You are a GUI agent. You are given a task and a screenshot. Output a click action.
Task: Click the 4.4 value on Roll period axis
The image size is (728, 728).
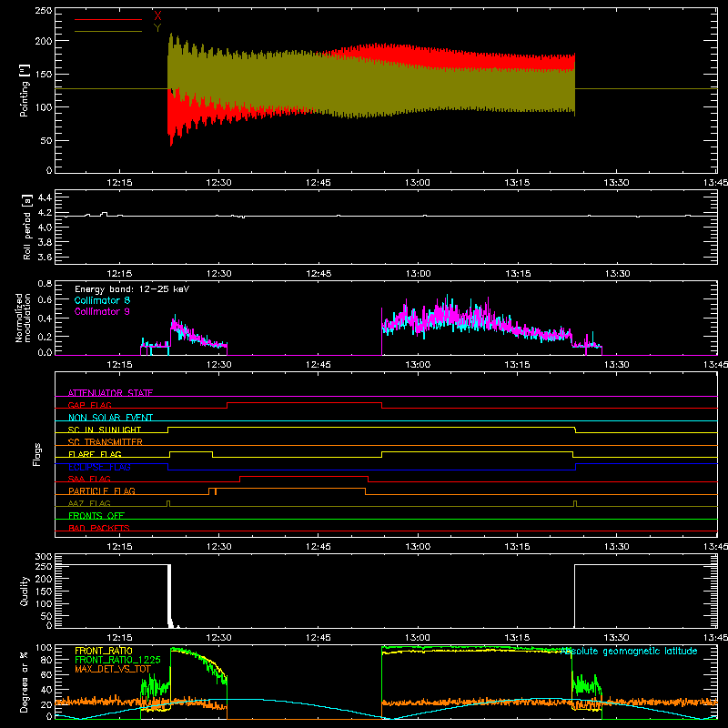[45, 197]
